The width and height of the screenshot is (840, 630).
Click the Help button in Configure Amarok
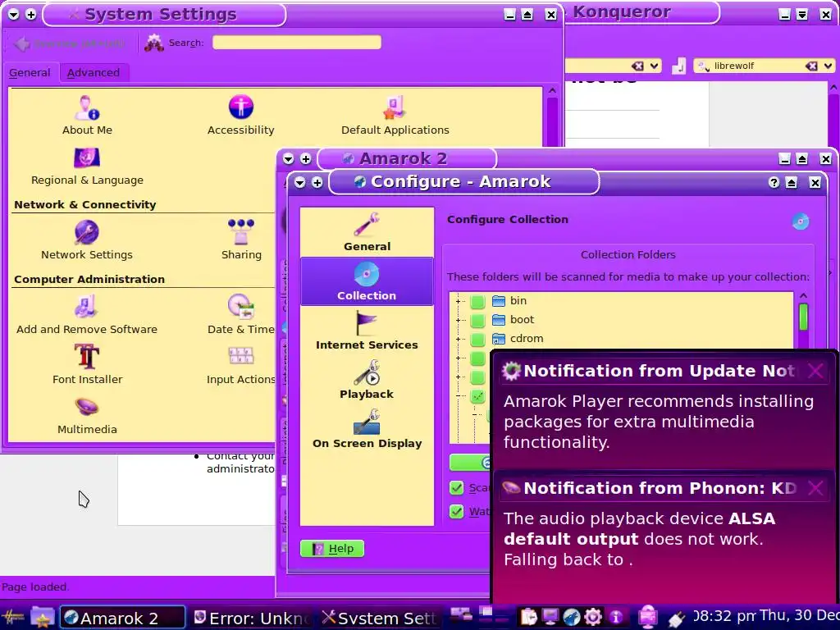332,549
